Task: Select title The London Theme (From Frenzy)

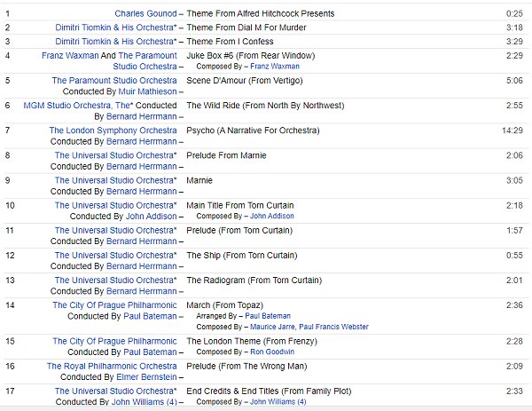Action: coord(252,342)
